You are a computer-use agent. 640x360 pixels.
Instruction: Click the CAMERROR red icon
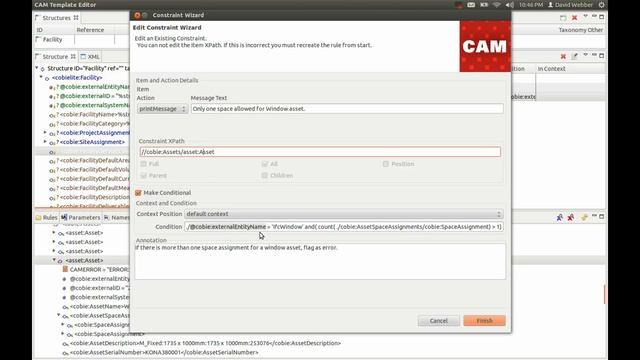[x=65, y=269]
